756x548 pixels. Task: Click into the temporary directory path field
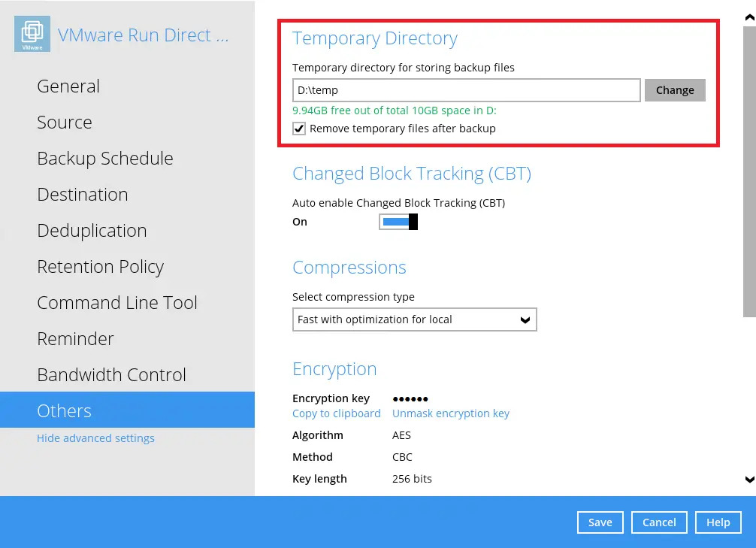point(466,90)
